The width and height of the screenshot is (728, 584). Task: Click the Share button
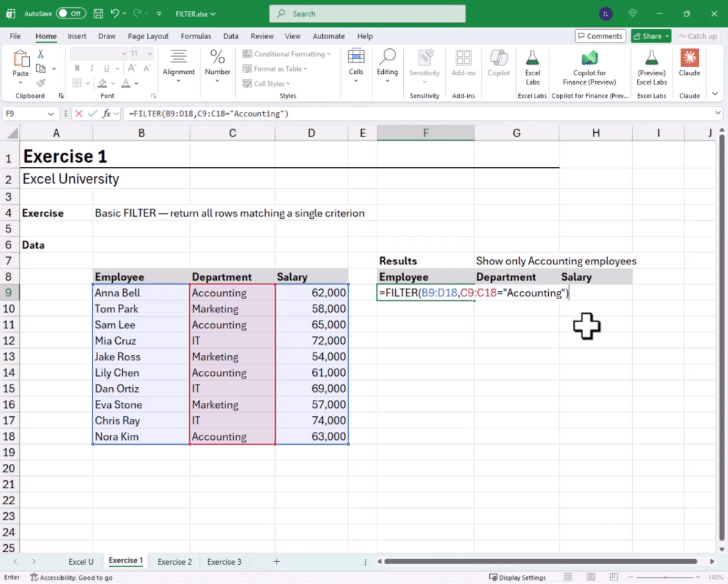point(651,36)
